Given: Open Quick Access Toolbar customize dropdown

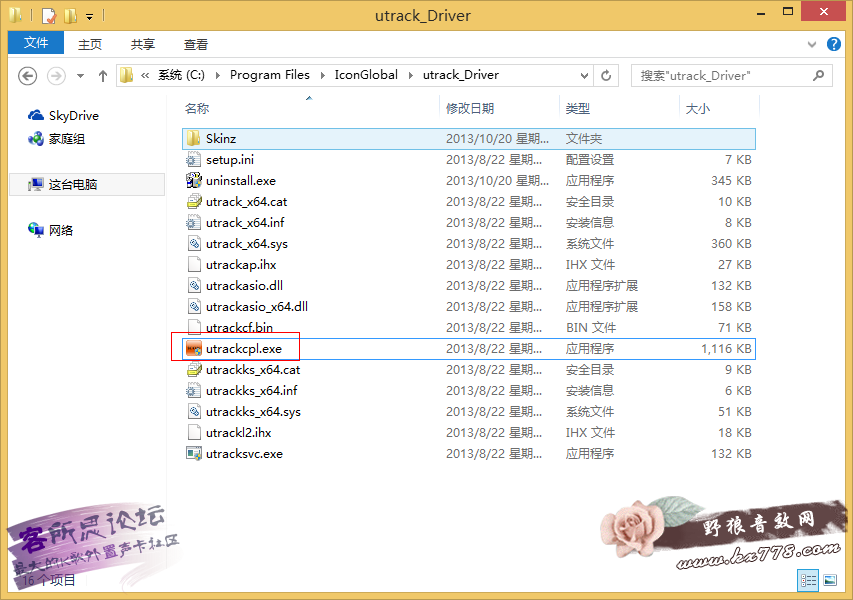Looking at the screenshot, I should coord(90,17).
